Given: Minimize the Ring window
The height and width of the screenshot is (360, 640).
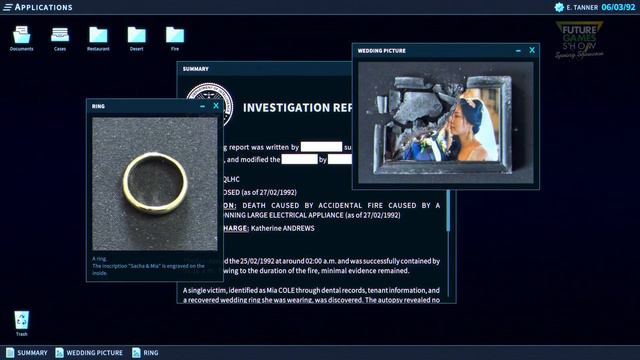Looking at the screenshot, I should click(x=202, y=106).
